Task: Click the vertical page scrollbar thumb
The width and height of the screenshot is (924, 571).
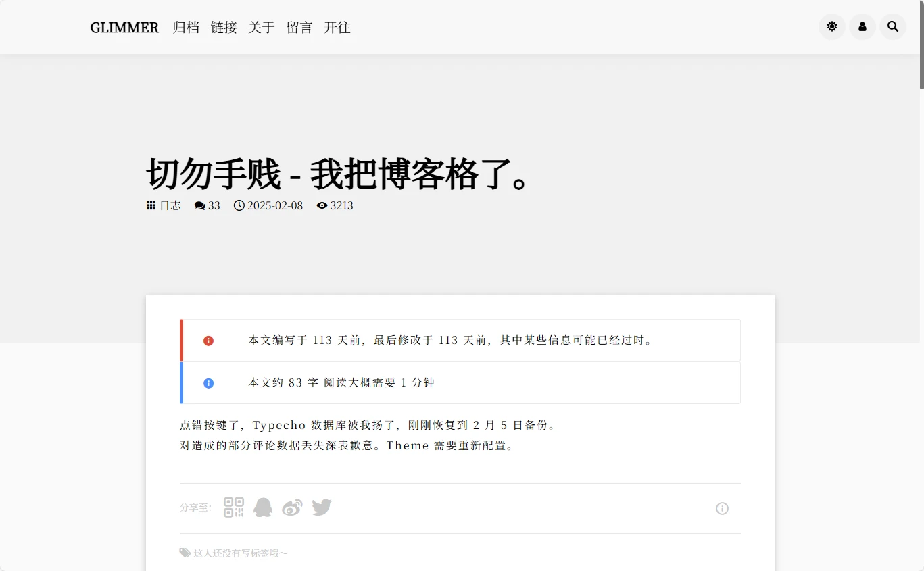Action: (921, 45)
